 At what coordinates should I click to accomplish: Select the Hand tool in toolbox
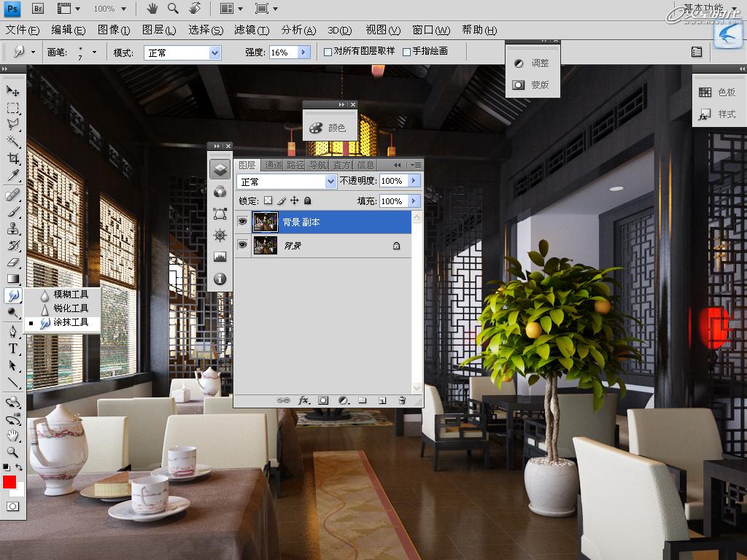(x=13, y=435)
